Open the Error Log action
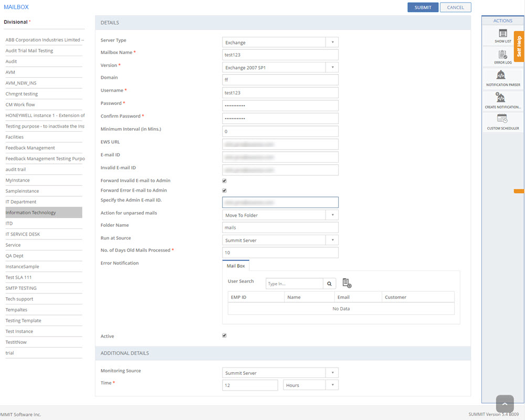This screenshot has height=420, width=525. click(502, 56)
